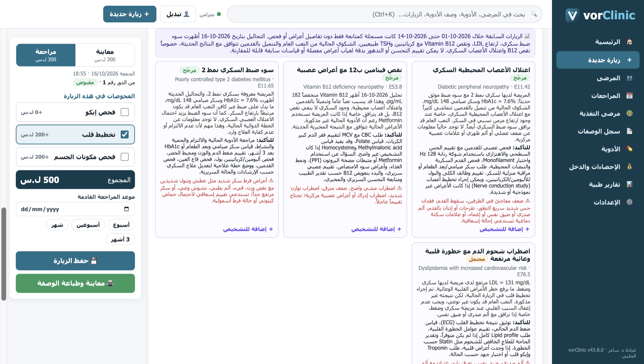This screenshot has width=644, height=364.
Task: Tick the فحص مكونات الجسم checkbox
Action: pyautogui.click(x=125, y=157)
